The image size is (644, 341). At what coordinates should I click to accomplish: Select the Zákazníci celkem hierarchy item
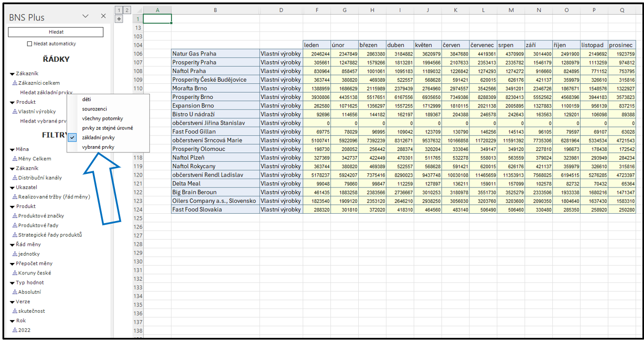pyautogui.click(x=39, y=83)
